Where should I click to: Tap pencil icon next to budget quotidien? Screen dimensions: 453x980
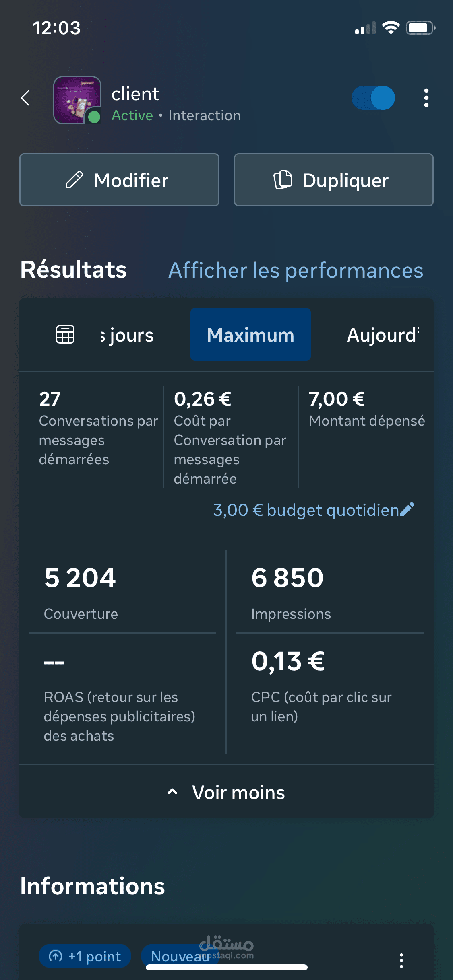point(407,509)
